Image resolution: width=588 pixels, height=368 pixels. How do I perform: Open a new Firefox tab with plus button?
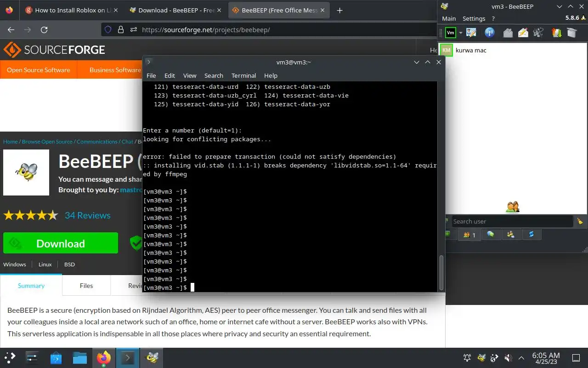coord(340,10)
